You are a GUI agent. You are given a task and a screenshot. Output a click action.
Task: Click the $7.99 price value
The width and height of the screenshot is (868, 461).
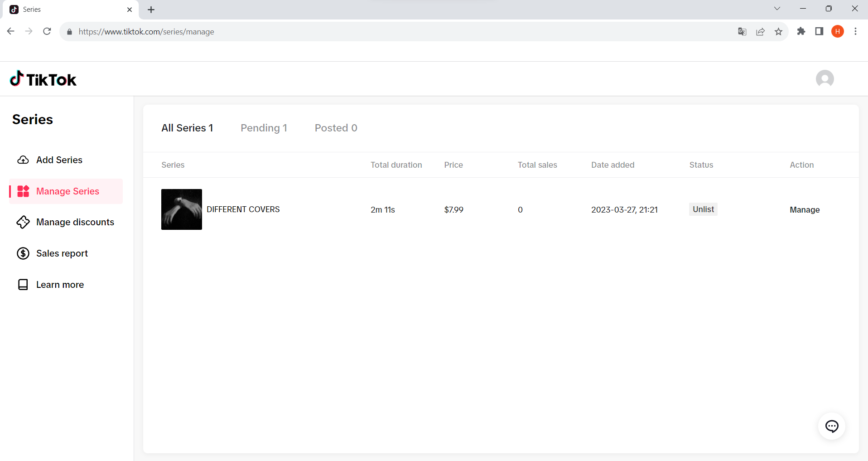(x=453, y=209)
